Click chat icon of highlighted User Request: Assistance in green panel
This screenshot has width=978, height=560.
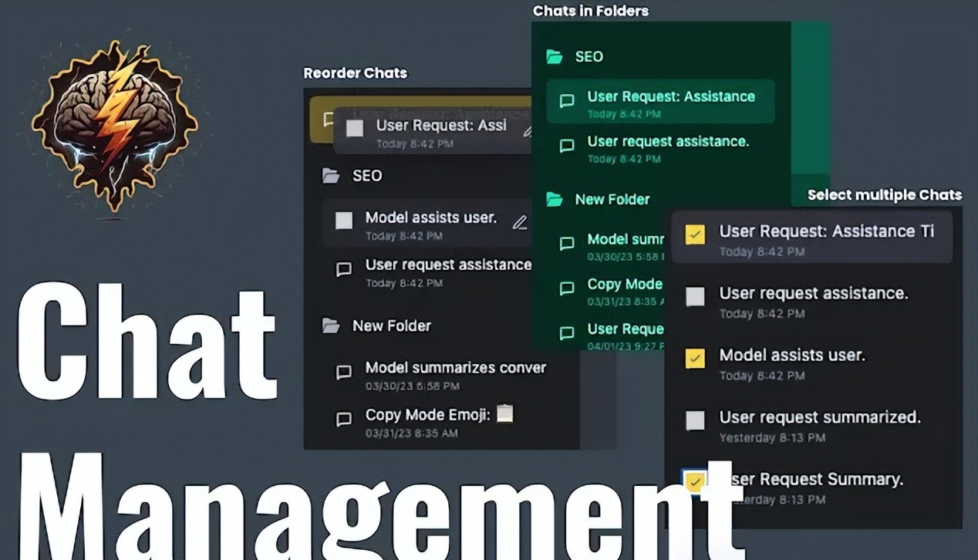click(x=567, y=101)
